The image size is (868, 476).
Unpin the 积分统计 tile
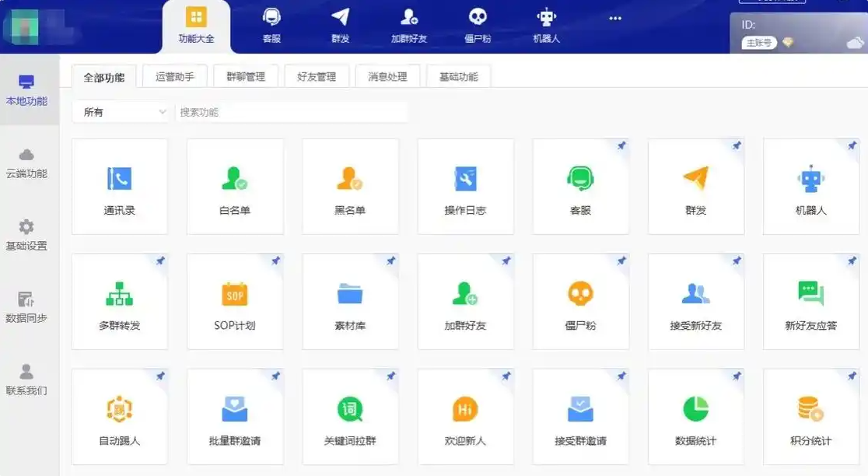click(x=852, y=376)
